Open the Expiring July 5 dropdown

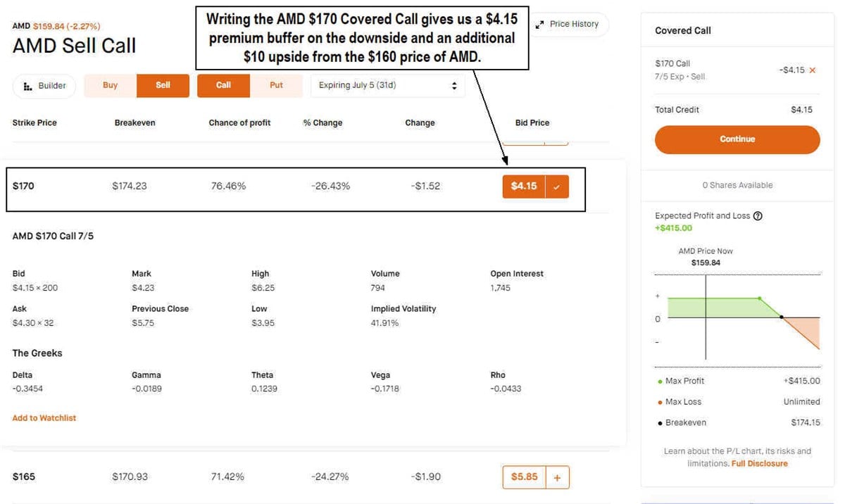pos(387,86)
